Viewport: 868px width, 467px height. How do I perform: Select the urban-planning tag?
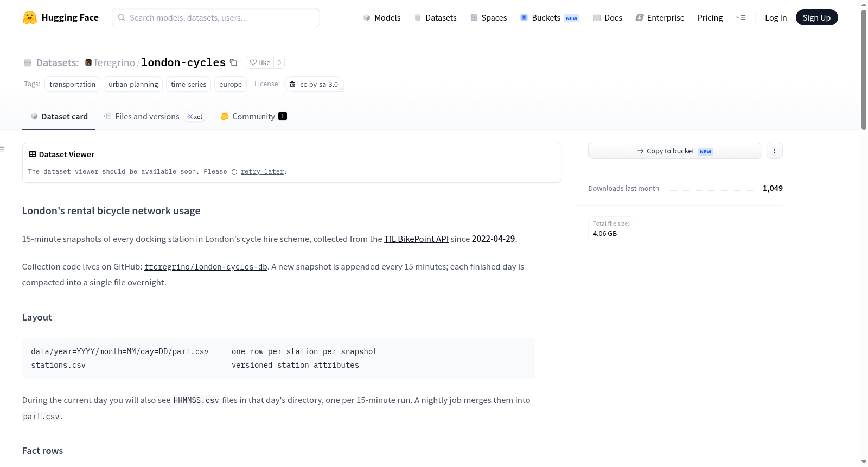pyautogui.click(x=133, y=84)
